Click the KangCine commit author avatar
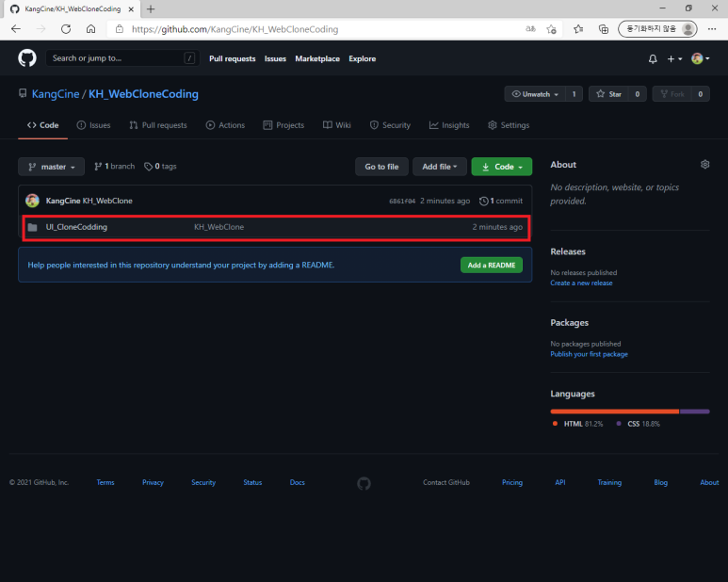The width and height of the screenshot is (728, 582). [32, 201]
